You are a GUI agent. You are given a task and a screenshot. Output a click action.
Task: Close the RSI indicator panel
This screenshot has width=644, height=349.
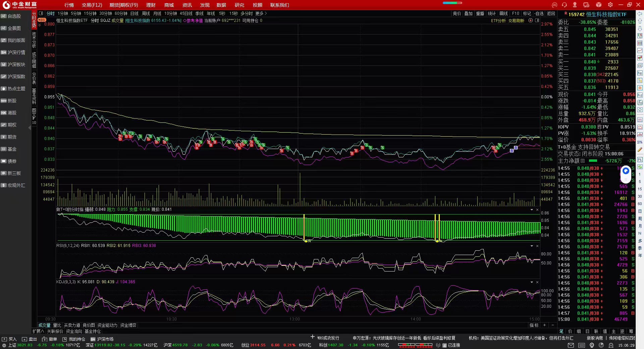[537, 246]
